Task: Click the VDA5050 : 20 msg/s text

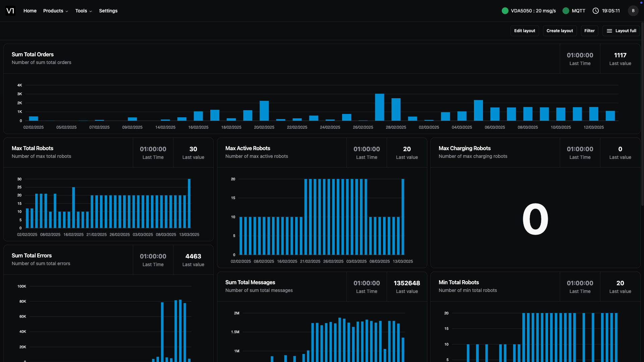Action: click(533, 11)
